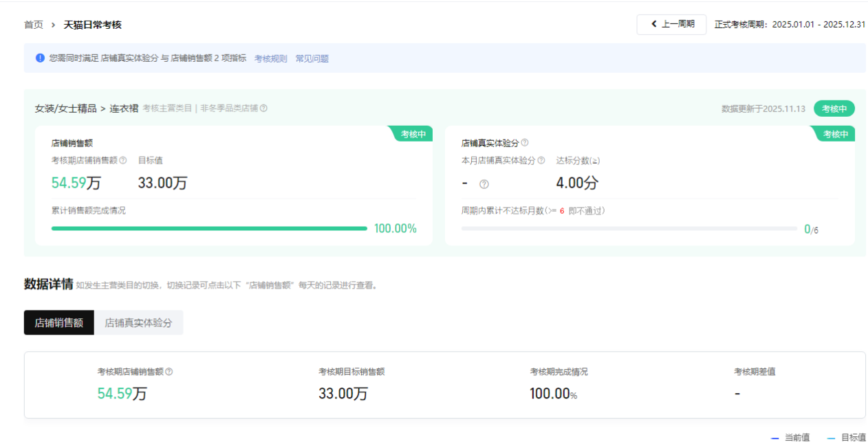Image resolution: width=868 pixels, height=446 pixels.
Task: Click the 上一周期 button
Action: click(x=671, y=24)
